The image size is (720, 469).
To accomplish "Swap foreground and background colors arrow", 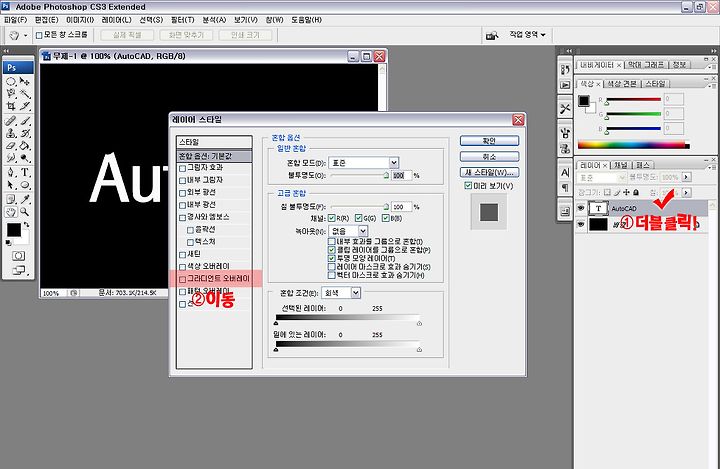I will pos(27,225).
